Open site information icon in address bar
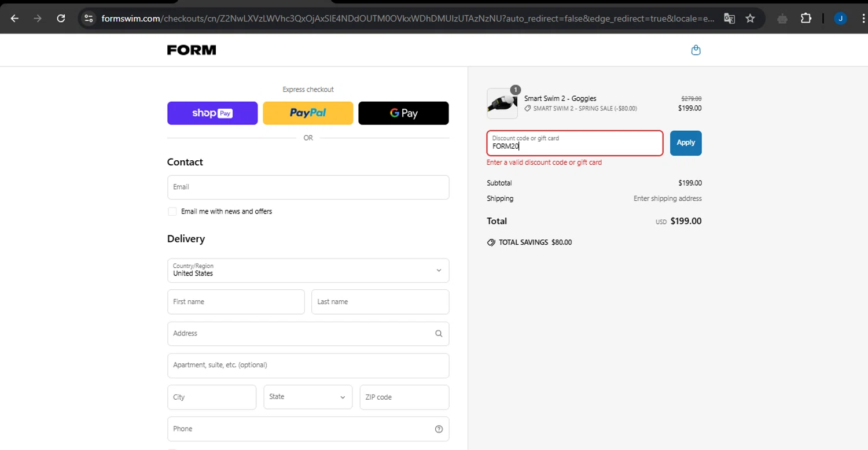 coord(89,19)
